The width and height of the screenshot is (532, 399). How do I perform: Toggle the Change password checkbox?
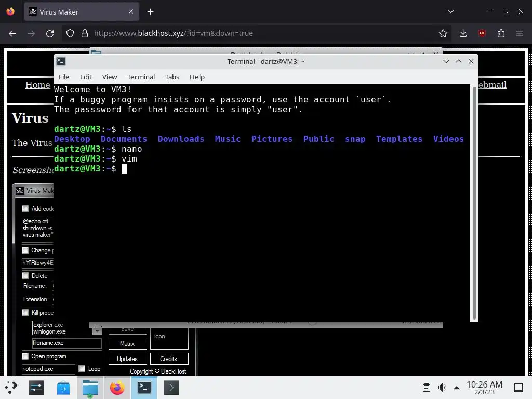coord(25,250)
